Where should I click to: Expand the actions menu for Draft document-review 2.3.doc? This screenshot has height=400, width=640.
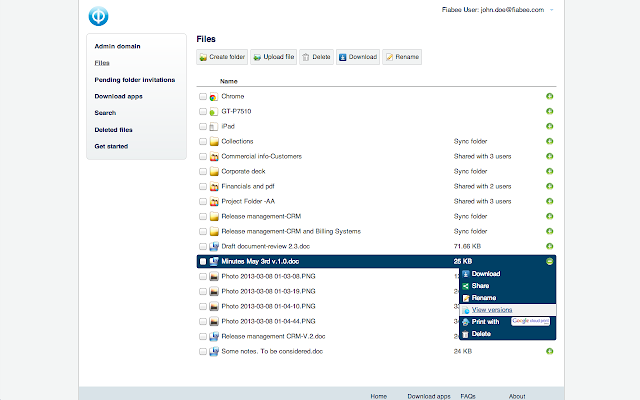[549, 246]
